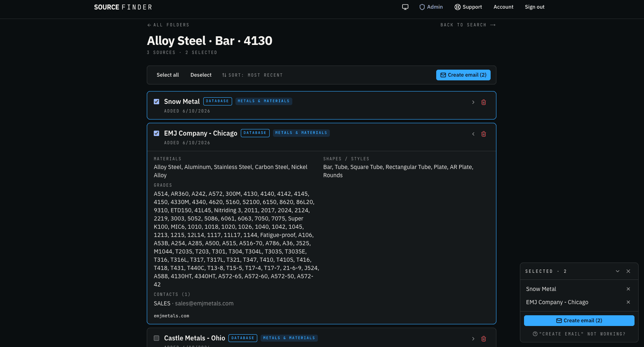Screen dimensions: 644x347
Task: Open Support from the top navigation
Action: point(468,7)
